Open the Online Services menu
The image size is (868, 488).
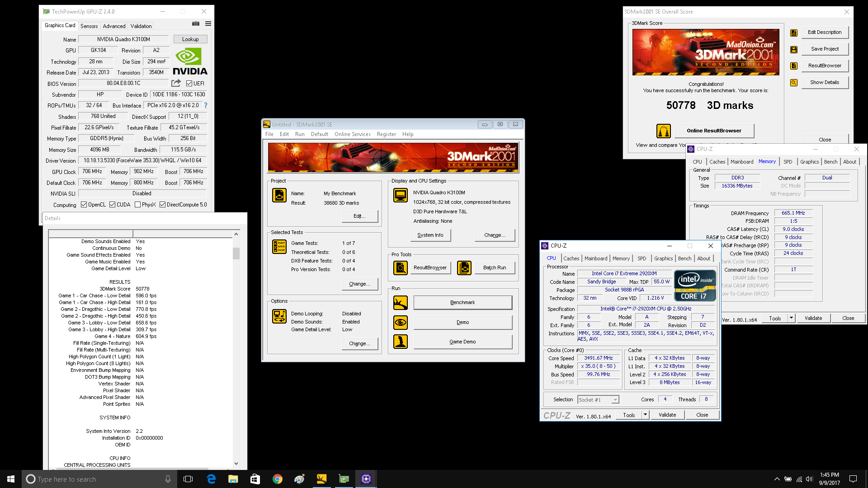[353, 134]
